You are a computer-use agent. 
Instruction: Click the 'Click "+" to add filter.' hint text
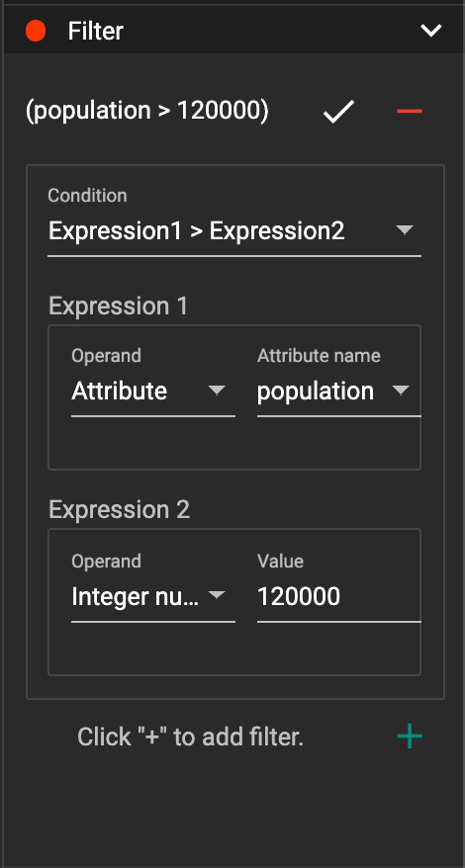191,737
